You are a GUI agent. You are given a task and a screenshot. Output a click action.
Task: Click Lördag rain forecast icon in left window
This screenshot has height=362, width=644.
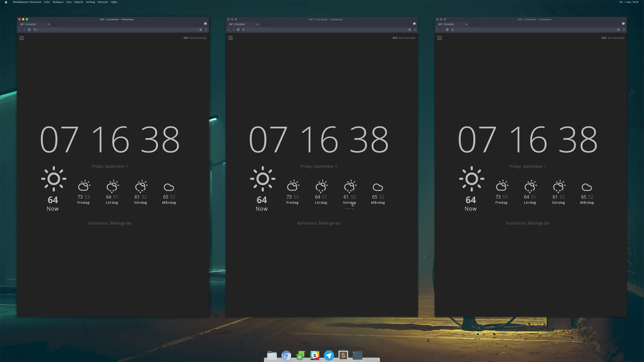(x=112, y=186)
